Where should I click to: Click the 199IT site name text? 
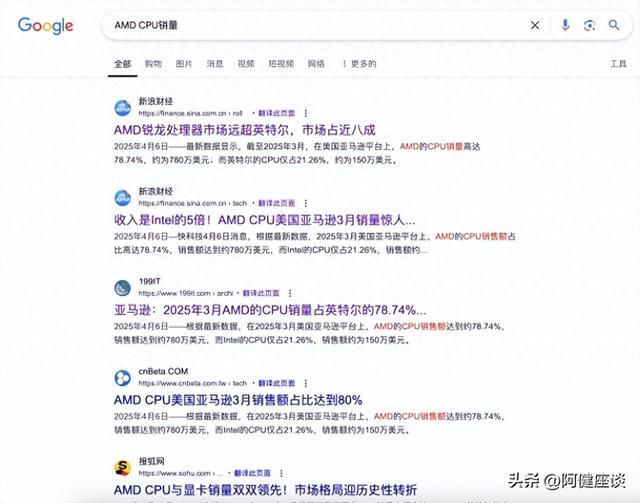click(149, 281)
